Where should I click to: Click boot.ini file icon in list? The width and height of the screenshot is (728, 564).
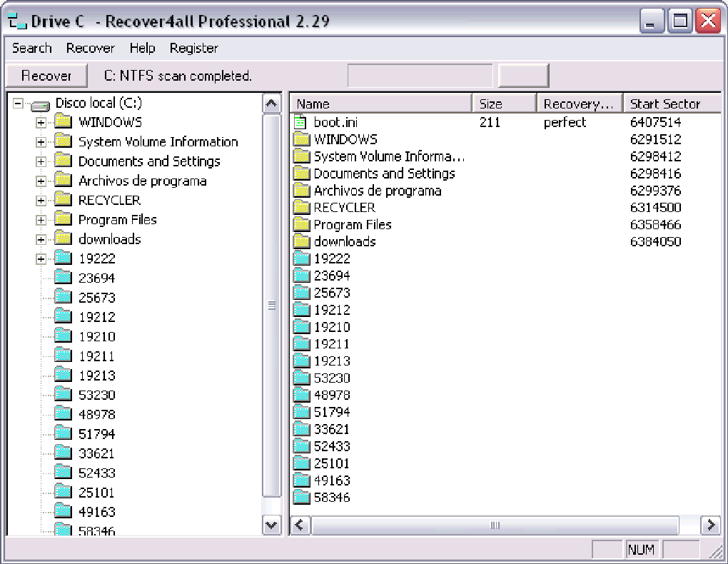[x=301, y=122]
